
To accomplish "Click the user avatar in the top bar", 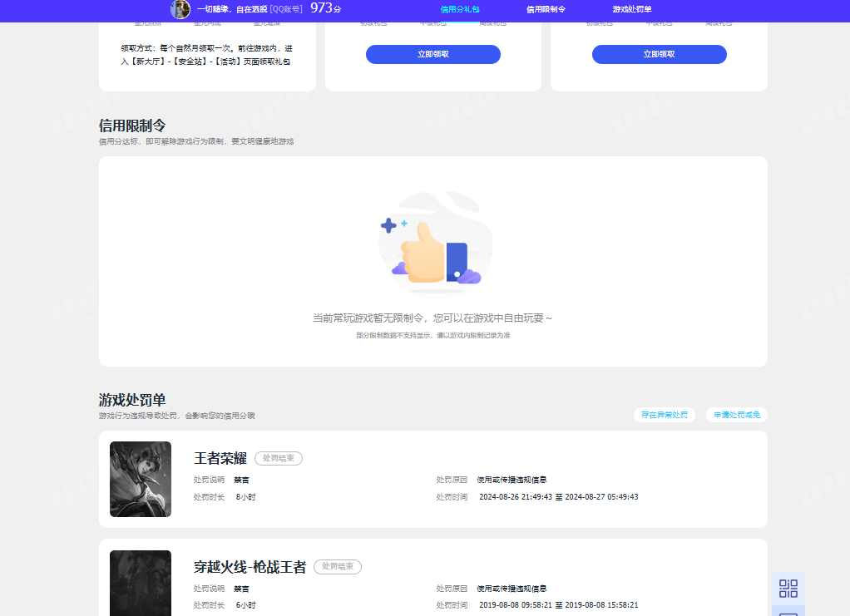I will [180, 9].
